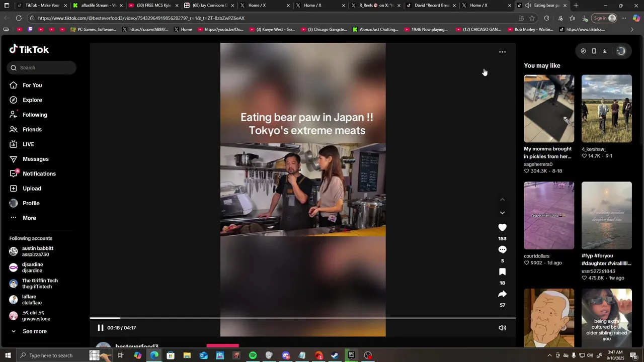644x362 pixels.
Task: Open Spotify from the taskbar
Action: (253, 355)
